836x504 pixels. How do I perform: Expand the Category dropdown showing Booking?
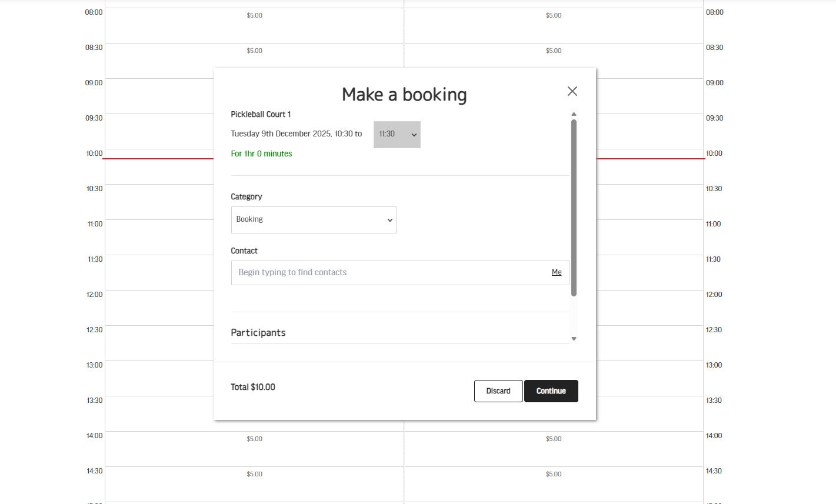tap(313, 220)
